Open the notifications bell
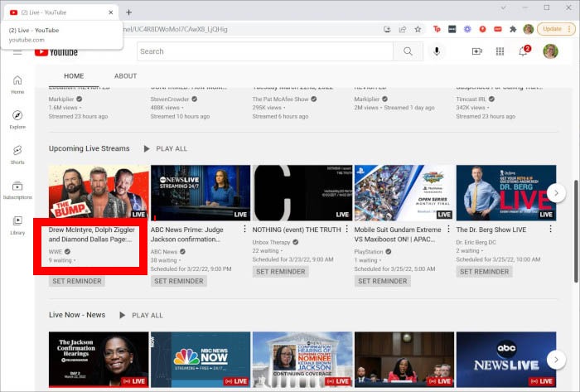The width and height of the screenshot is (580, 392). [x=524, y=51]
